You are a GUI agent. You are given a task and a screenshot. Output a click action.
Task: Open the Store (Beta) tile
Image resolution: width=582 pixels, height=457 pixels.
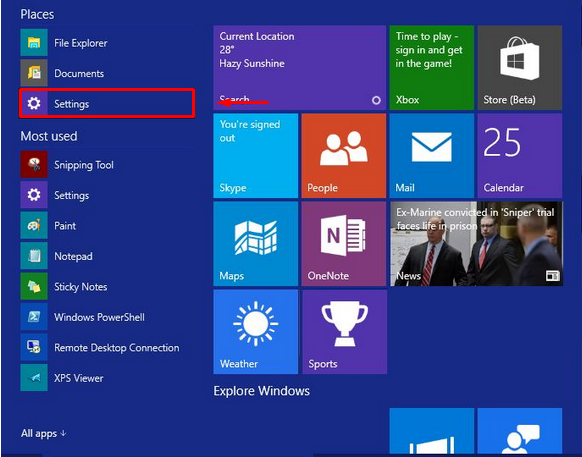pos(520,68)
